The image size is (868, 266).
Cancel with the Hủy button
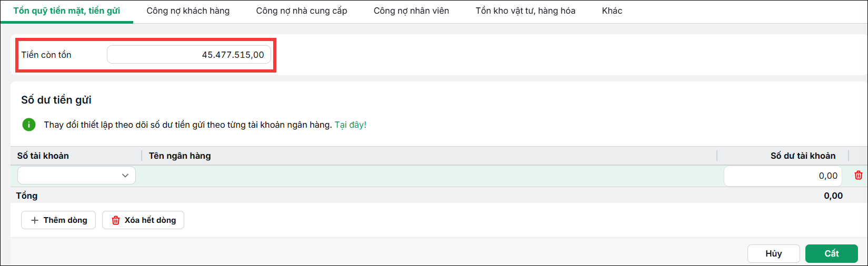pos(774,253)
